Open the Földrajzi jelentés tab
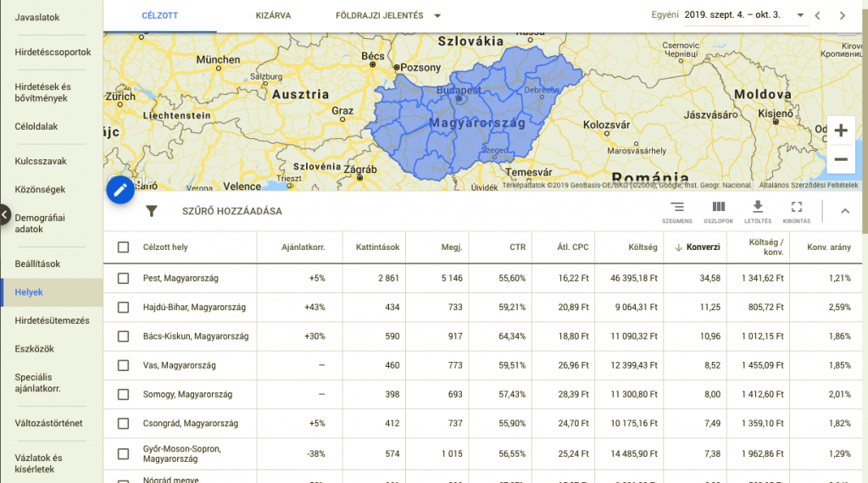This screenshot has width=868, height=483. tap(379, 15)
